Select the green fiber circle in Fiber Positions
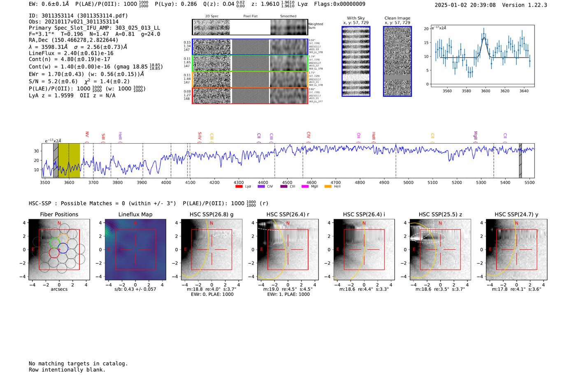 [x=54, y=243]
